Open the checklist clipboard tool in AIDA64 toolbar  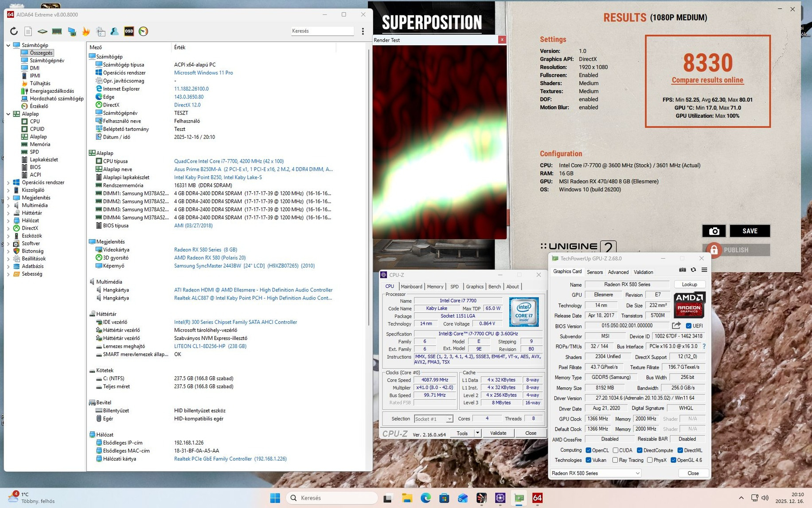point(101,31)
